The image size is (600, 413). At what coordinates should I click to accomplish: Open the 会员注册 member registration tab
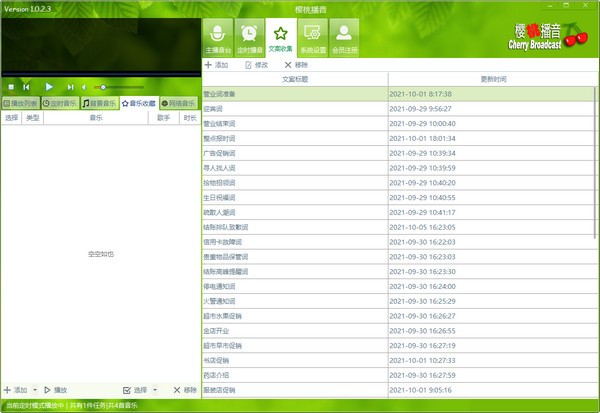click(x=344, y=38)
